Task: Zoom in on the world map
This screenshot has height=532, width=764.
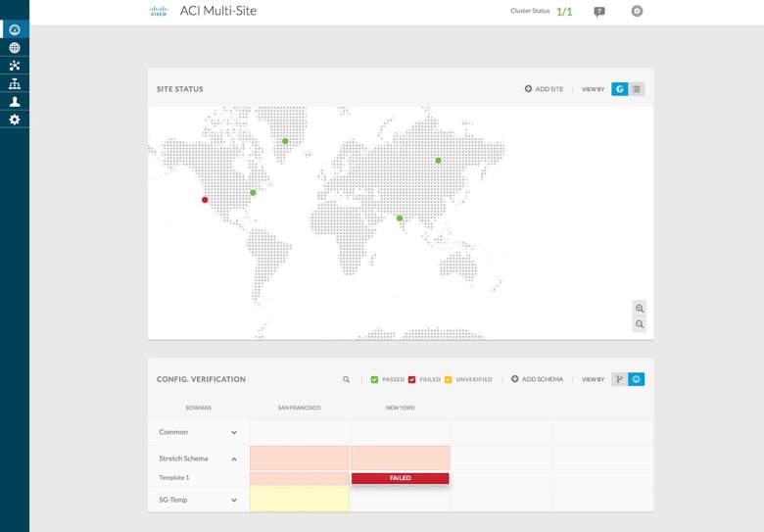Action: point(640,308)
